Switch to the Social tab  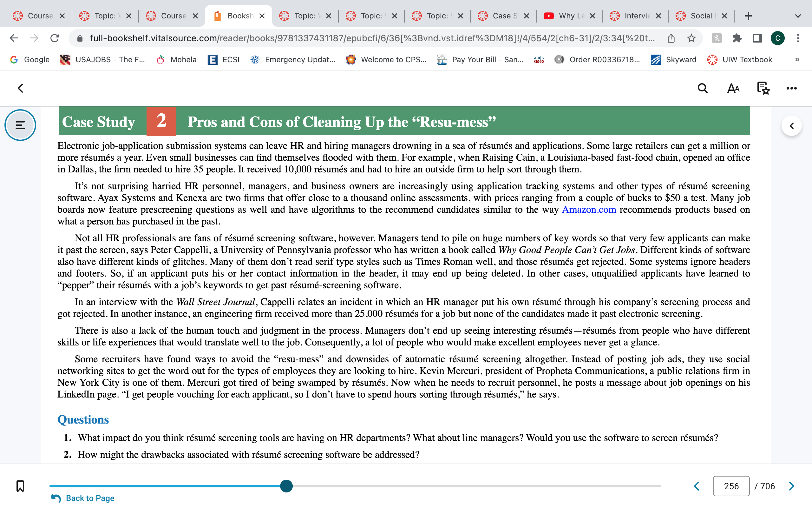coord(701,16)
